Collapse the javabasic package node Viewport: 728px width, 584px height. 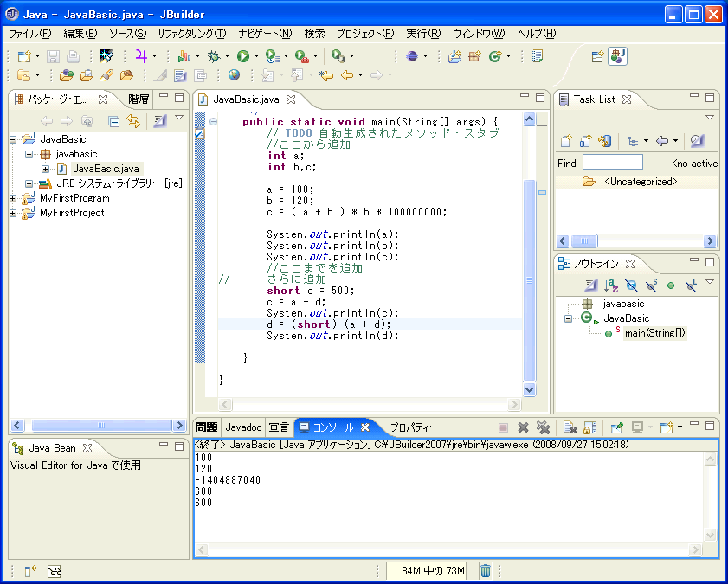click(29, 154)
